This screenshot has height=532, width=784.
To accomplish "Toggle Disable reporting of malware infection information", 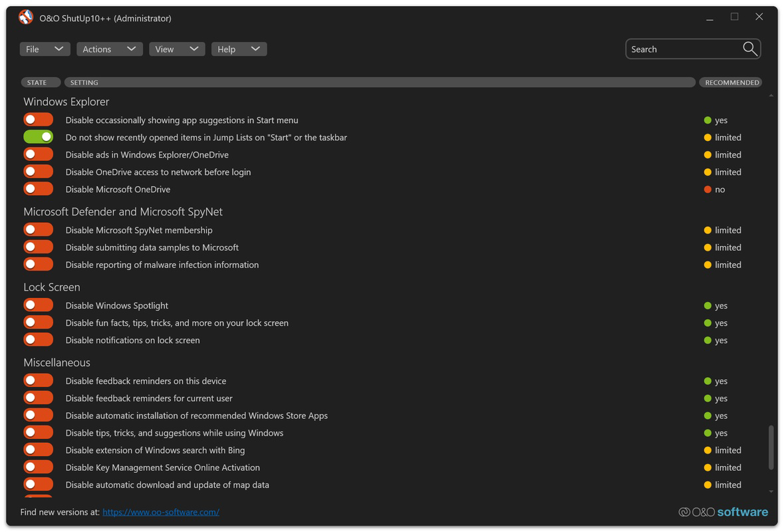I will click(x=38, y=264).
